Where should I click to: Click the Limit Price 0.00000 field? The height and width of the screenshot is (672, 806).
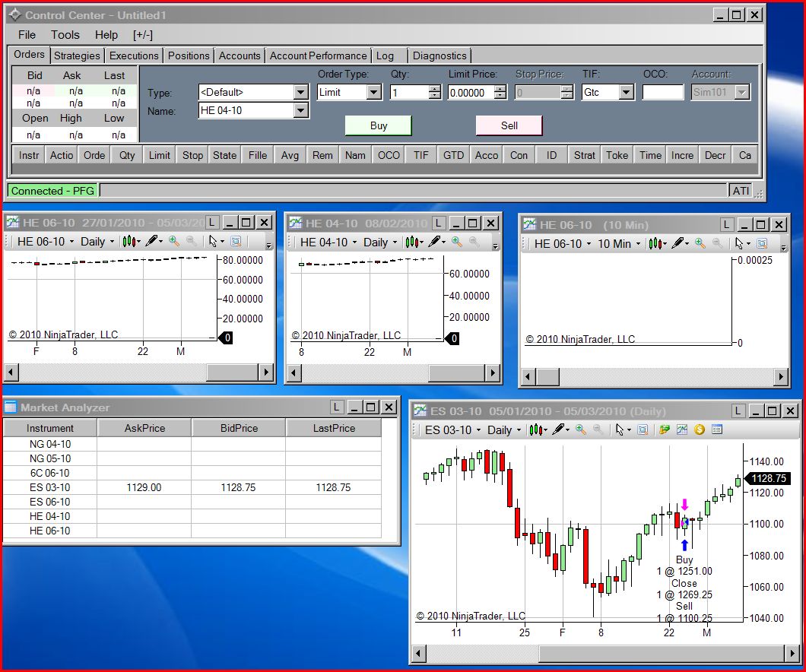tap(471, 93)
